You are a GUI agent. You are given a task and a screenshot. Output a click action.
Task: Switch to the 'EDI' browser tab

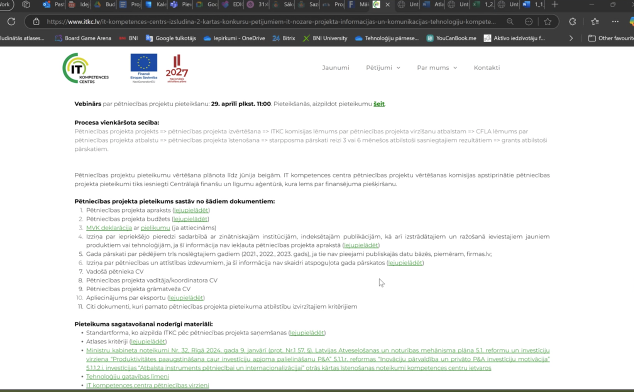[233, 4]
